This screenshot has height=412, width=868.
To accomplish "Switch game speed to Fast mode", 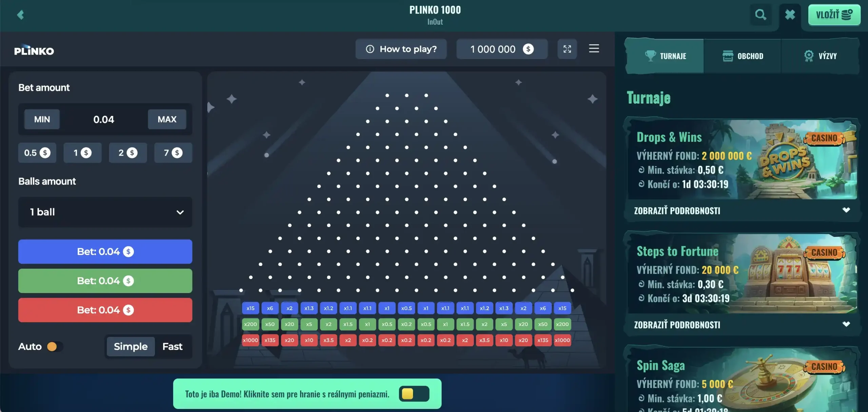I will coord(173,346).
